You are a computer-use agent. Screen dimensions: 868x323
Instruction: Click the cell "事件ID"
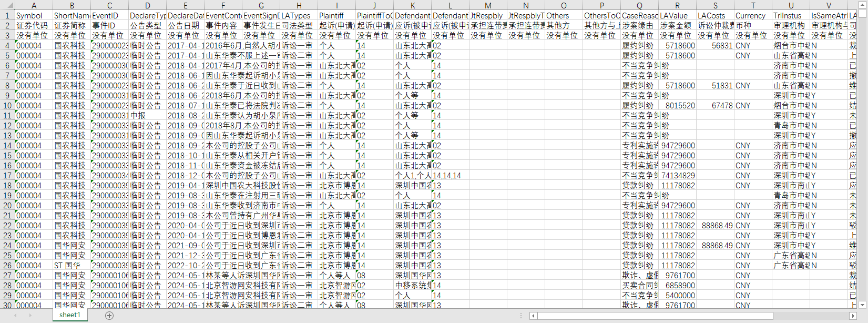109,26
